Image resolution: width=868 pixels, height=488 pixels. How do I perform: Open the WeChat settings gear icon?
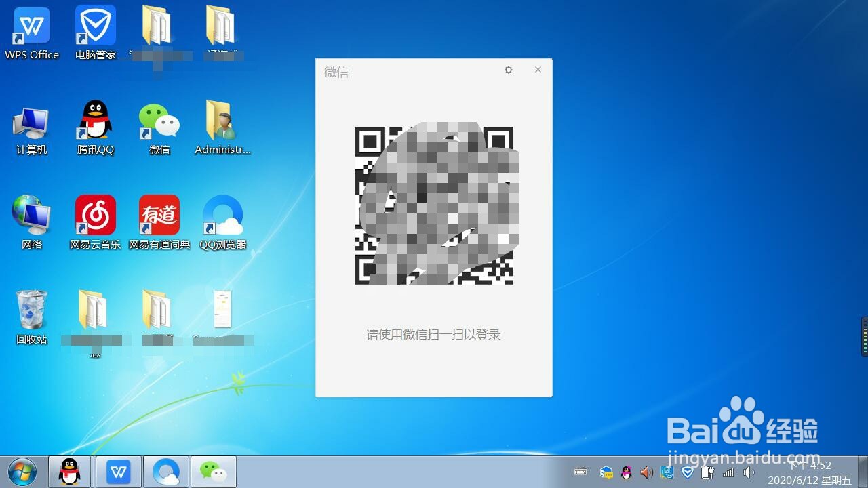point(508,70)
